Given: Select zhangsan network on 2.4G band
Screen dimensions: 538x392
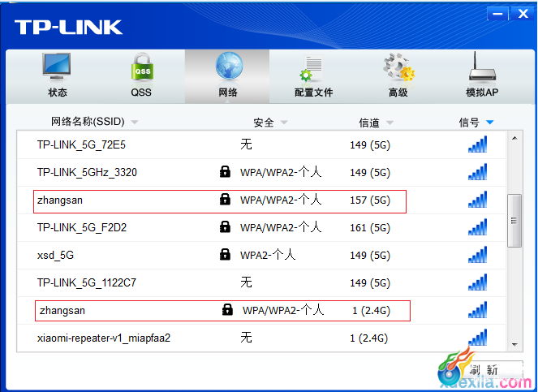Looking at the screenshot, I should (261, 310).
